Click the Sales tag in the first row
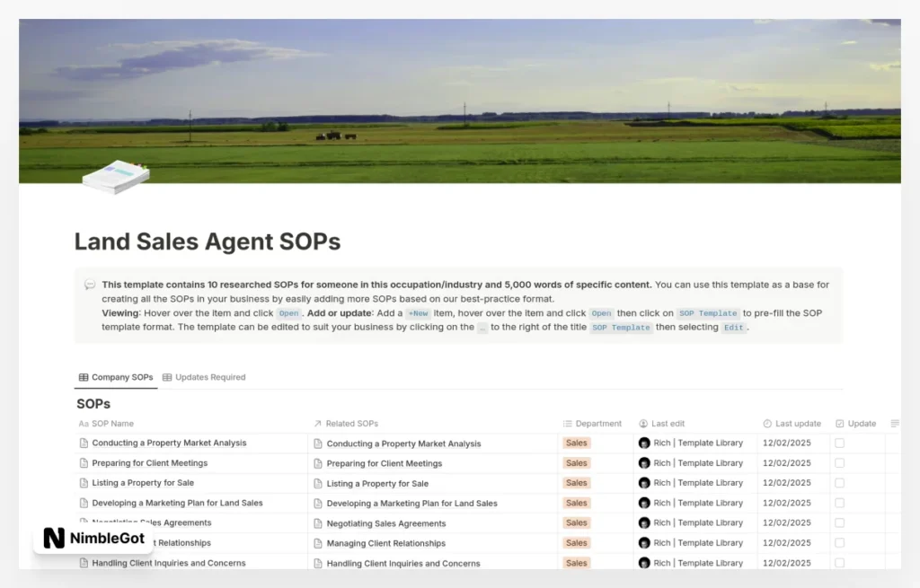Viewport: 920px width, 588px height. click(x=576, y=443)
